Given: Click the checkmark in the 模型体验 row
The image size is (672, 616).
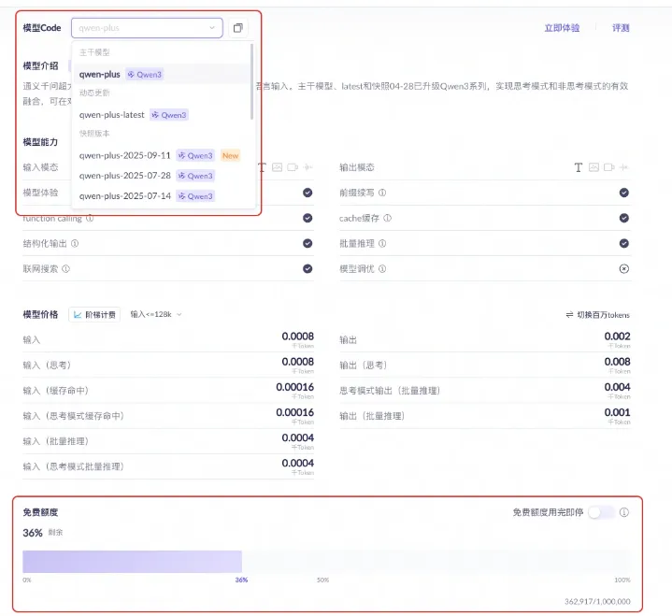Looking at the screenshot, I should [x=307, y=193].
